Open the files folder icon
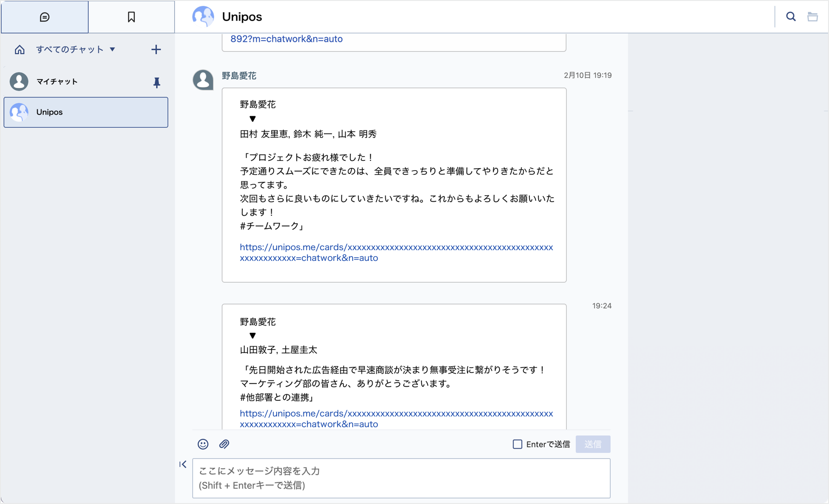The width and height of the screenshot is (829, 504). (813, 17)
